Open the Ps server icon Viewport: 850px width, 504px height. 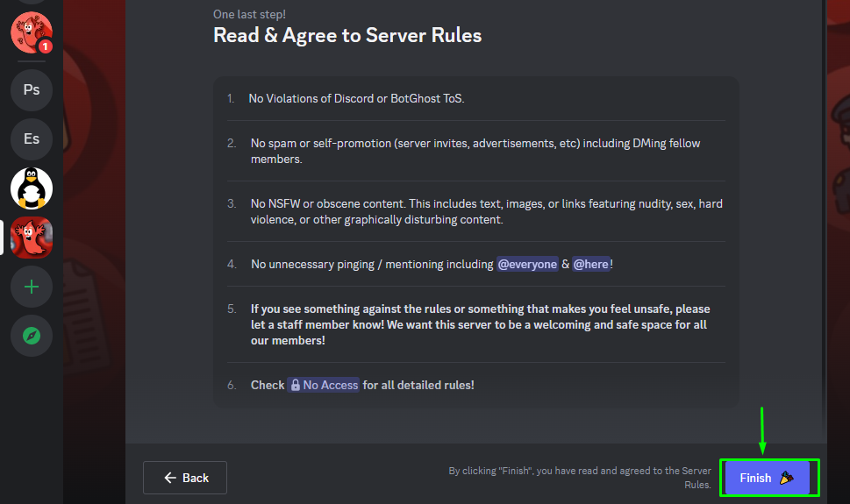[32, 89]
